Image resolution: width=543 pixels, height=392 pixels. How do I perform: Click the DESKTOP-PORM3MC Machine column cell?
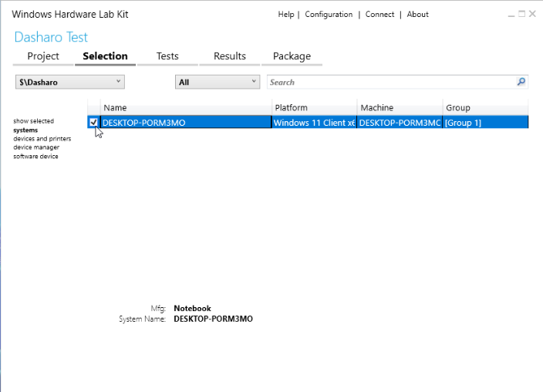click(400, 123)
